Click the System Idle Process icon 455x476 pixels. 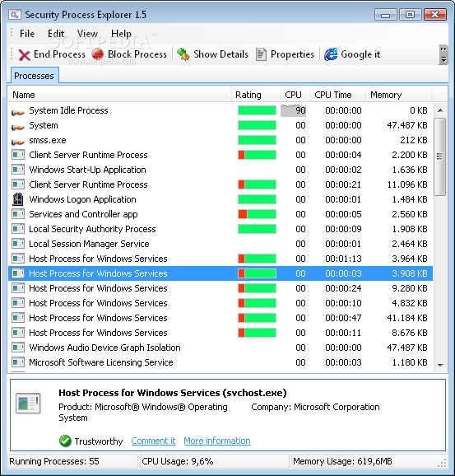click(x=18, y=112)
